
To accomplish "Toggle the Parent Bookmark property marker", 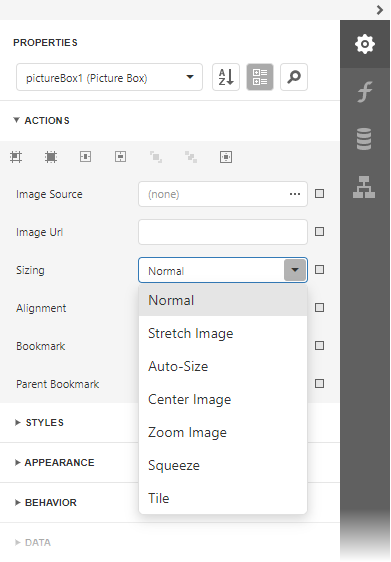I will (x=319, y=384).
